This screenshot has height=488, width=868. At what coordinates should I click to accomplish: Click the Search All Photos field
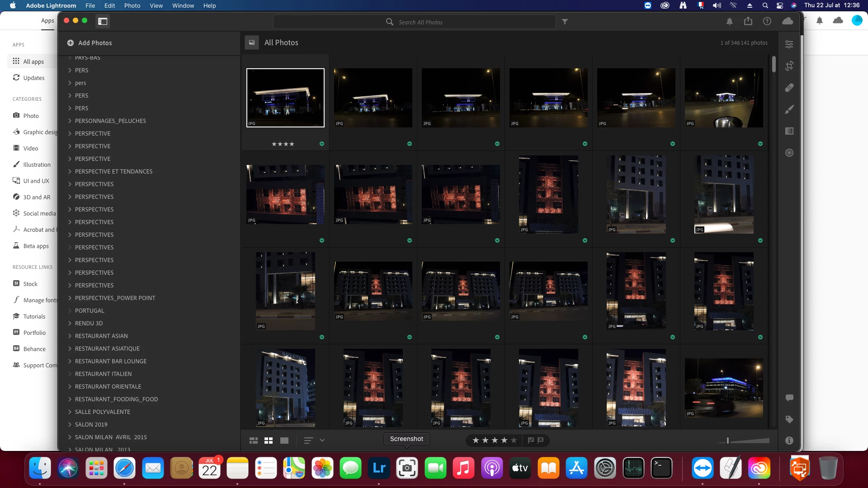[420, 22]
